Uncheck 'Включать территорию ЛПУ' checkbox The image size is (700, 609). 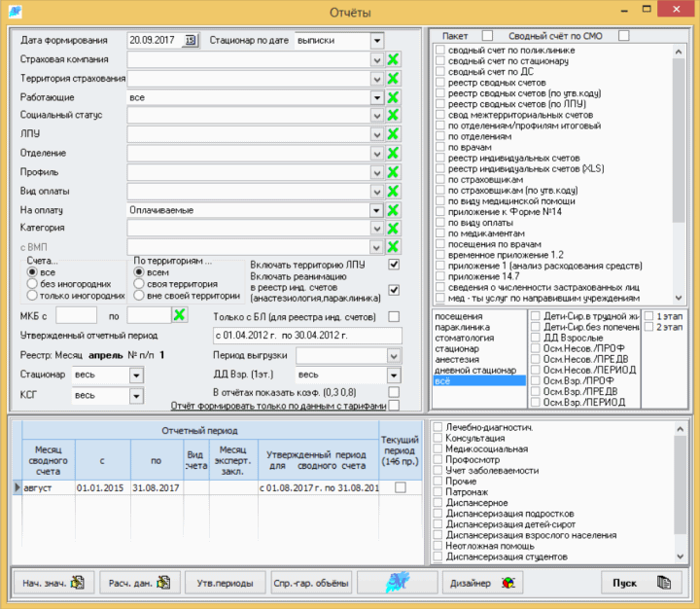click(394, 265)
